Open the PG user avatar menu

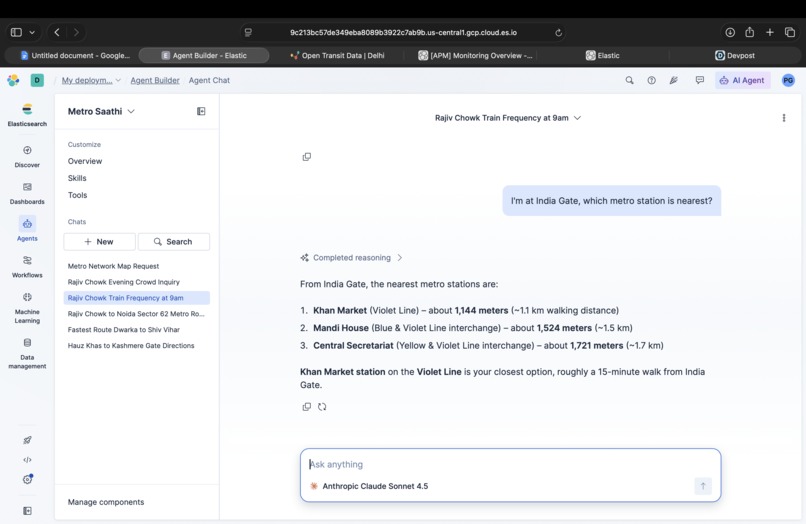[x=788, y=80]
